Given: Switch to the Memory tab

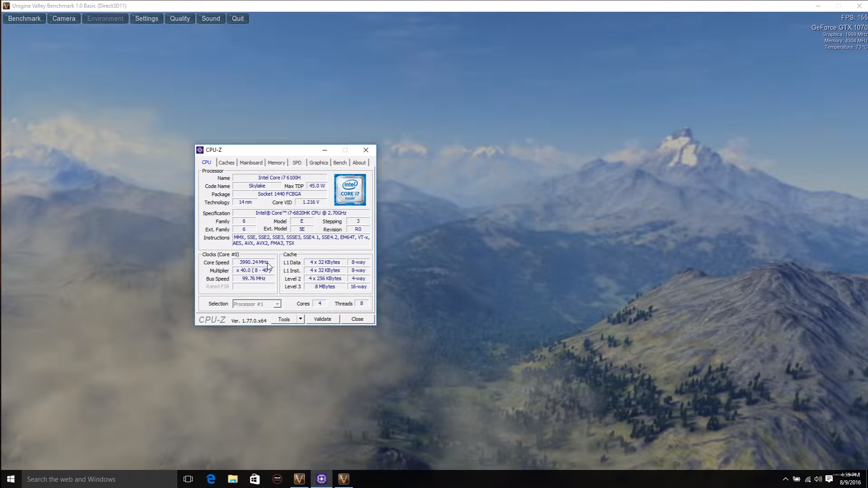Looking at the screenshot, I should tap(276, 163).
